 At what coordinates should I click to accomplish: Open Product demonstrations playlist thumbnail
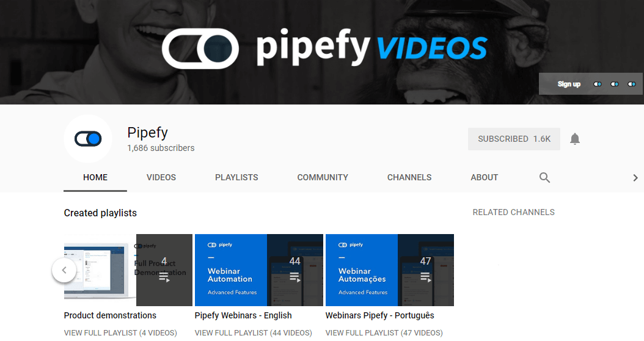click(x=128, y=270)
